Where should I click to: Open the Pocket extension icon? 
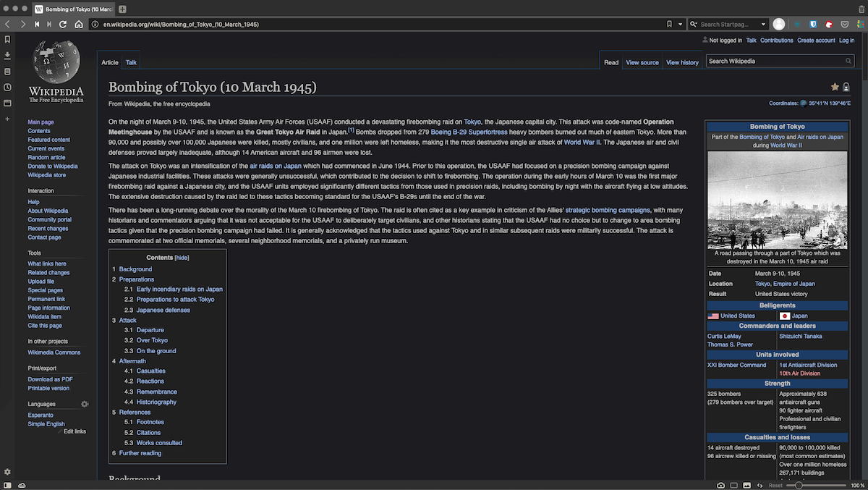(x=844, y=24)
